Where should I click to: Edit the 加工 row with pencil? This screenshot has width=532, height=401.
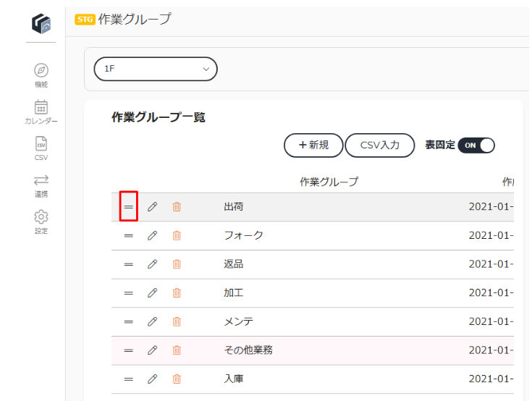pos(152,292)
